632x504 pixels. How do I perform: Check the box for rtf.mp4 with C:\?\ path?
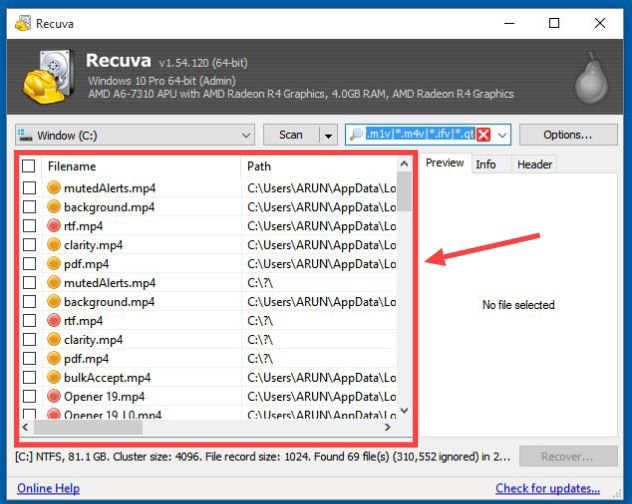[29, 321]
